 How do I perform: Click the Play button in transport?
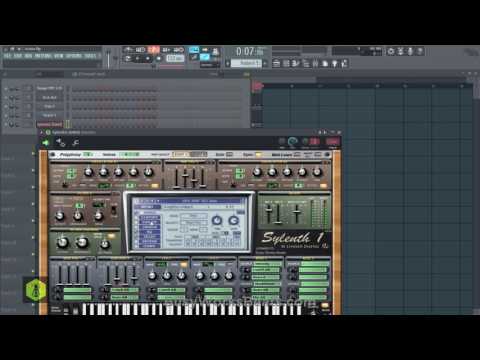pyautogui.click(x=137, y=59)
